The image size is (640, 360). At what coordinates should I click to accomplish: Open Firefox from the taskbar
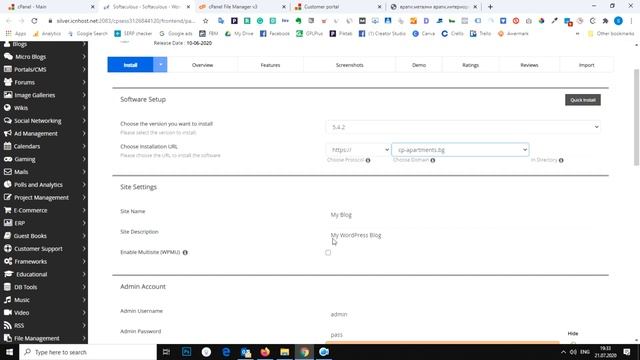tap(265, 351)
